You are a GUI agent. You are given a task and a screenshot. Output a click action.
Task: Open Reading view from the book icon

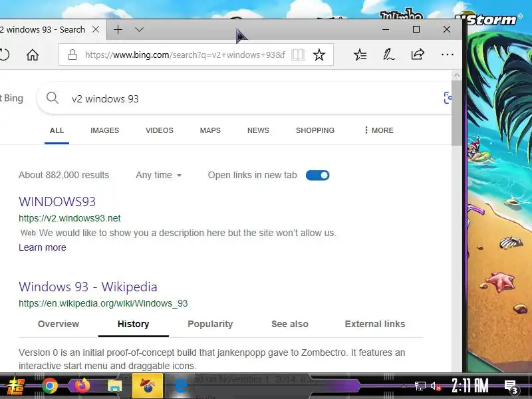[x=297, y=55]
